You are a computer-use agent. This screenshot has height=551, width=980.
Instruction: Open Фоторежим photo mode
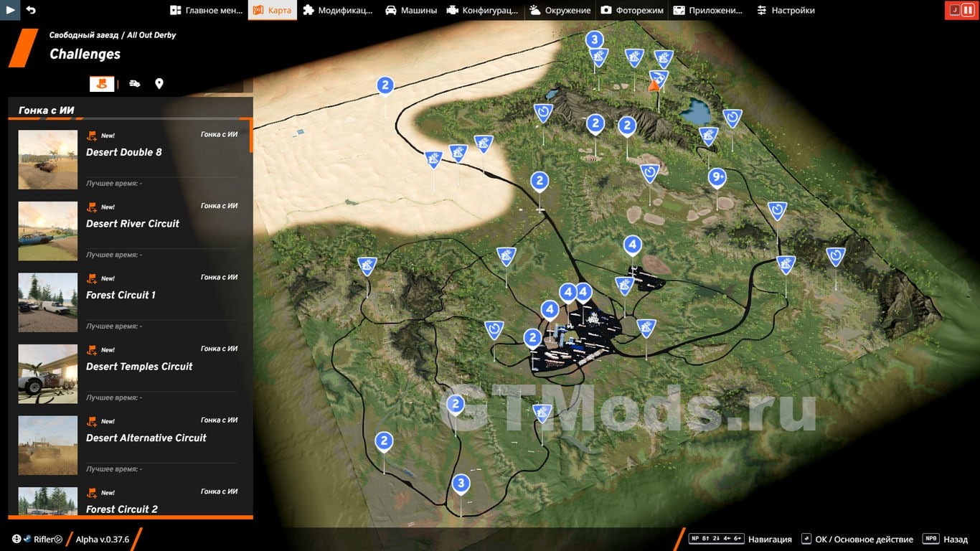632,10
